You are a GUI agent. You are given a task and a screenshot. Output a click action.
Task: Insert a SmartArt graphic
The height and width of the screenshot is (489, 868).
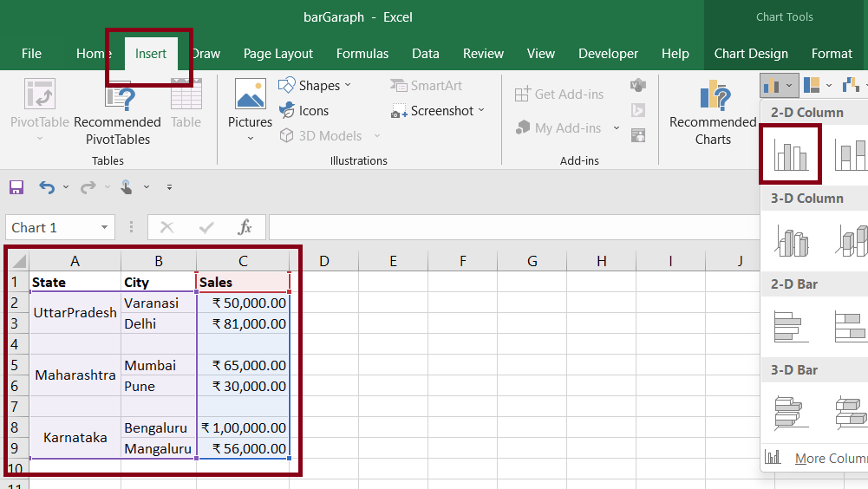tap(426, 85)
